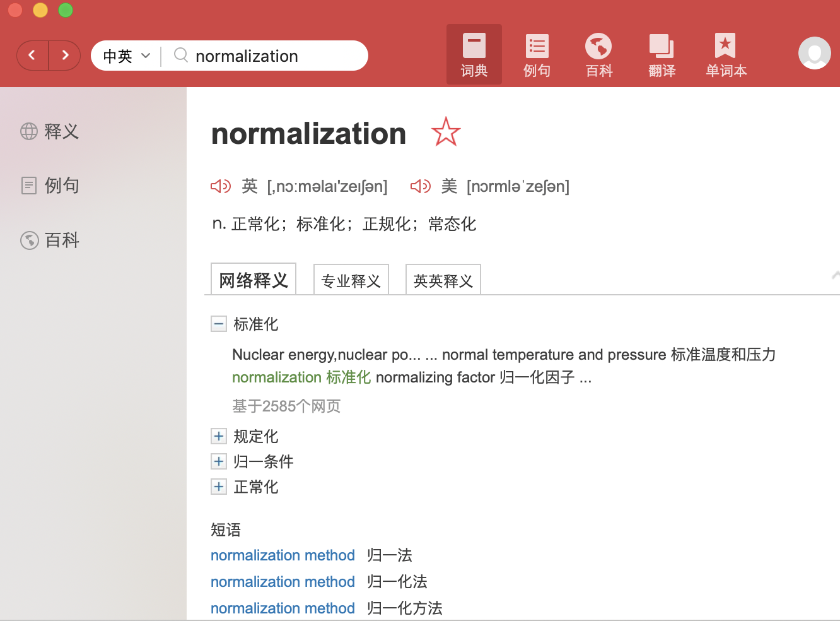Image resolution: width=840 pixels, height=621 pixels.
Task: Click the user profile avatar icon
Action: point(814,53)
